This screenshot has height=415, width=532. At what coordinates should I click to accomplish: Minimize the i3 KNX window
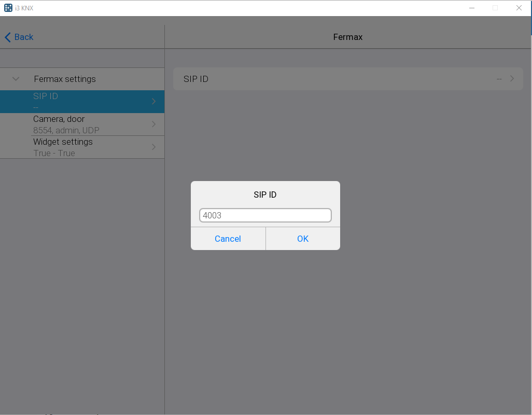tap(472, 8)
